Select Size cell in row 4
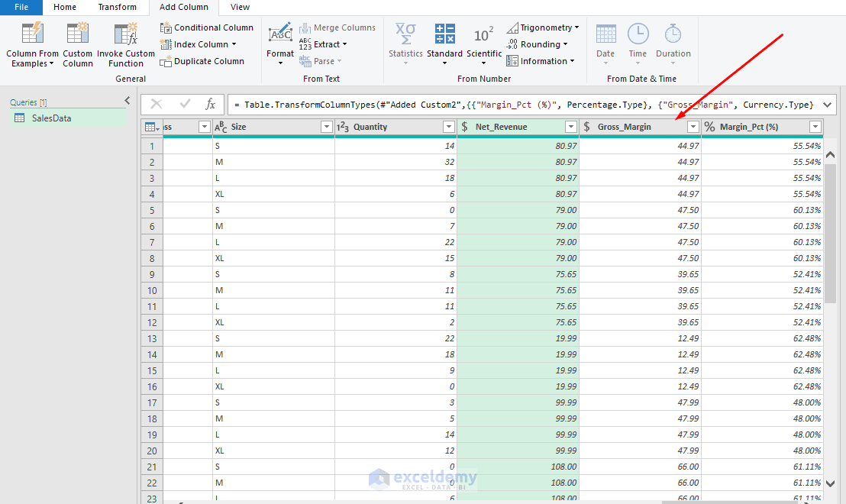The image size is (846, 504). tap(273, 194)
